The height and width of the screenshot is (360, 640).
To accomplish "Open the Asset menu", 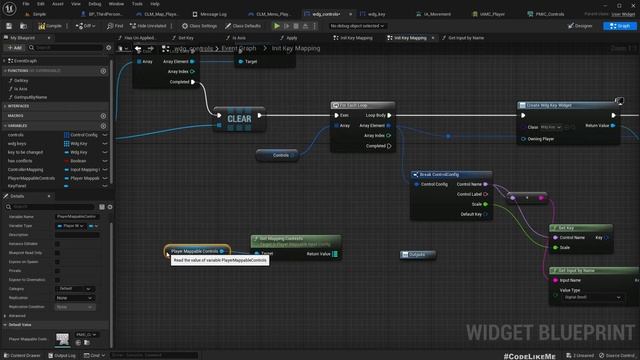I will pos(58,4).
